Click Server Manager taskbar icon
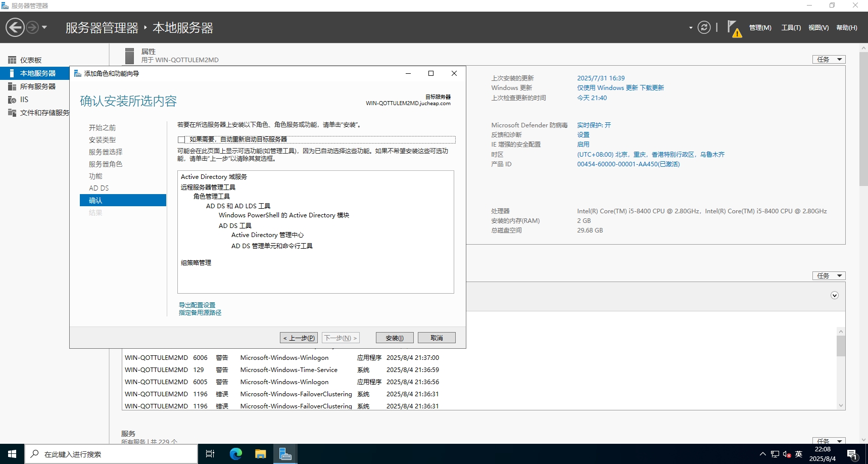The image size is (868, 464). click(285, 454)
